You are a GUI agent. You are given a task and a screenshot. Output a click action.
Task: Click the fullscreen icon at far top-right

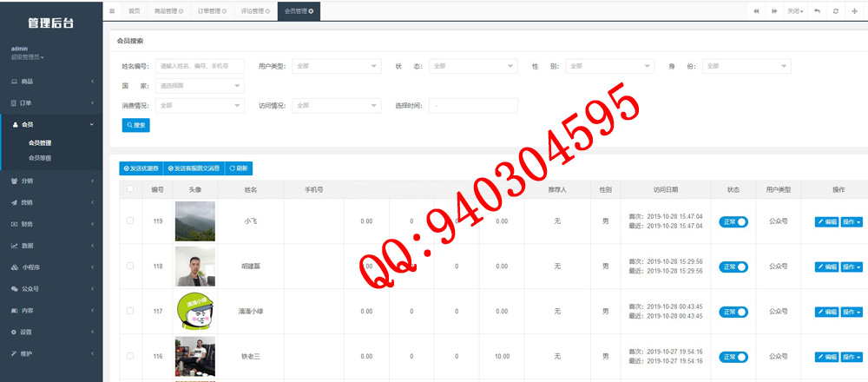855,11
